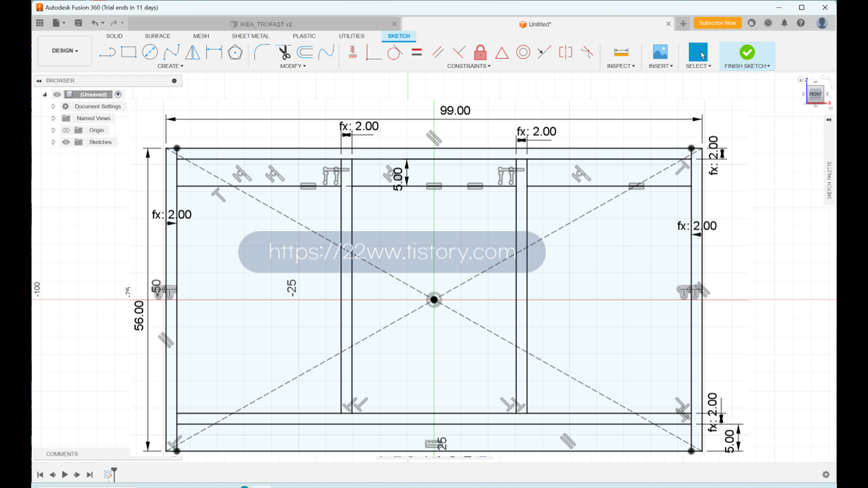
Task: Select the Offset tool
Action: tap(305, 52)
